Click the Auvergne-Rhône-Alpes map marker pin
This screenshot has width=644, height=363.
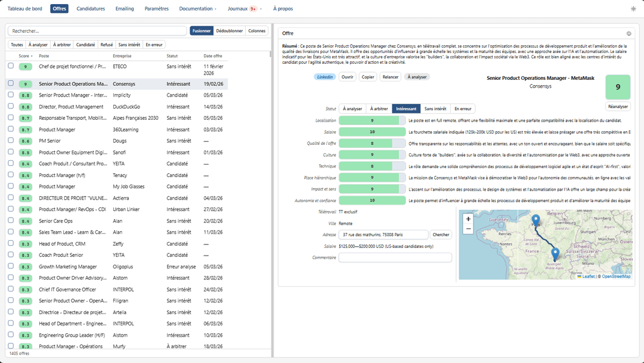click(555, 254)
